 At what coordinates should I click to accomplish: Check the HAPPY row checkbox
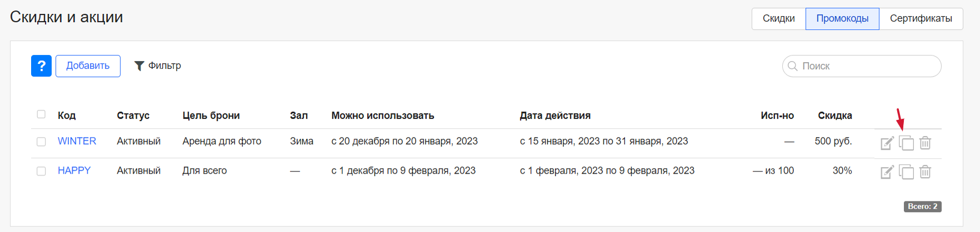pyautogui.click(x=41, y=171)
